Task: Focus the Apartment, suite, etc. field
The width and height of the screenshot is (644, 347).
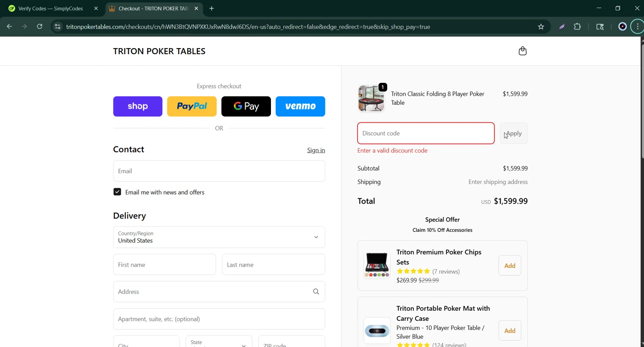Action: point(219,319)
